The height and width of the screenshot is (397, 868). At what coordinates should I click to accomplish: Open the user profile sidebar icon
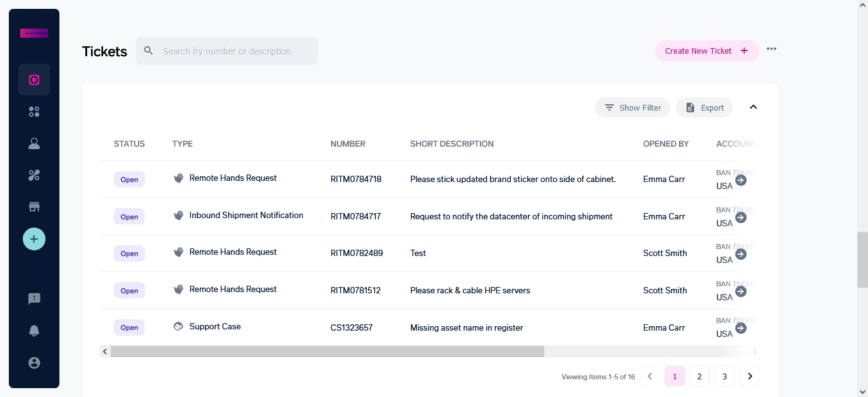34,144
